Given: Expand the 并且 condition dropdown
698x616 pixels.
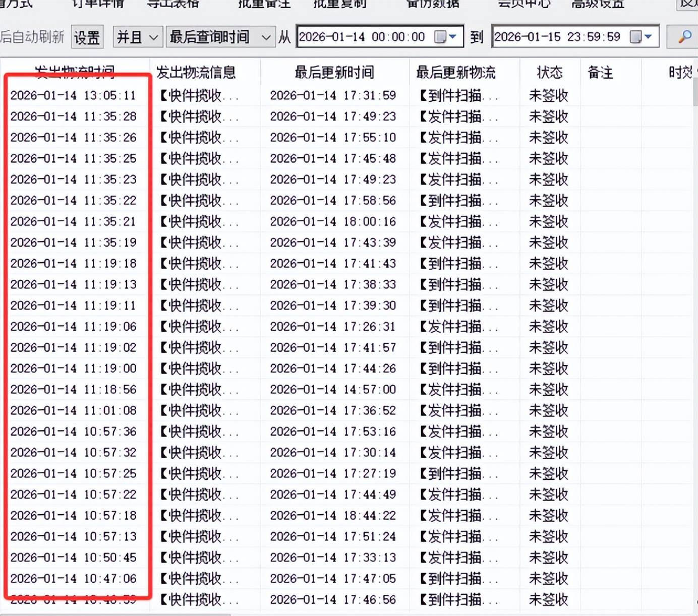Looking at the screenshot, I should tap(138, 37).
